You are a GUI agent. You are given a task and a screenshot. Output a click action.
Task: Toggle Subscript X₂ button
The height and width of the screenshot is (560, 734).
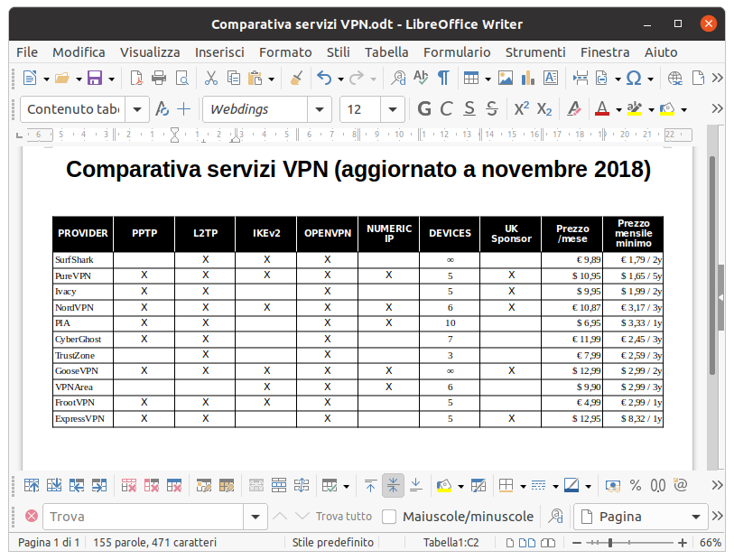544,109
